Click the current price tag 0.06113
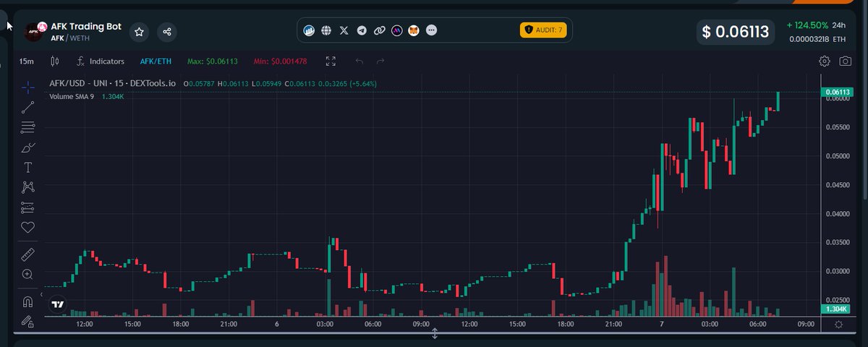Image resolution: width=868 pixels, height=347 pixels. click(x=837, y=92)
